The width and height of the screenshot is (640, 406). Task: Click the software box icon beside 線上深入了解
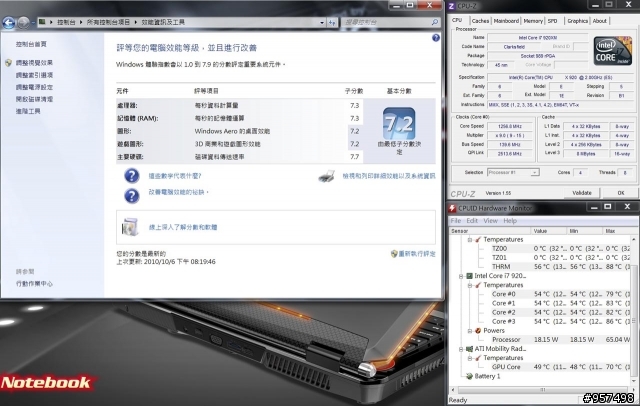[x=130, y=227]
